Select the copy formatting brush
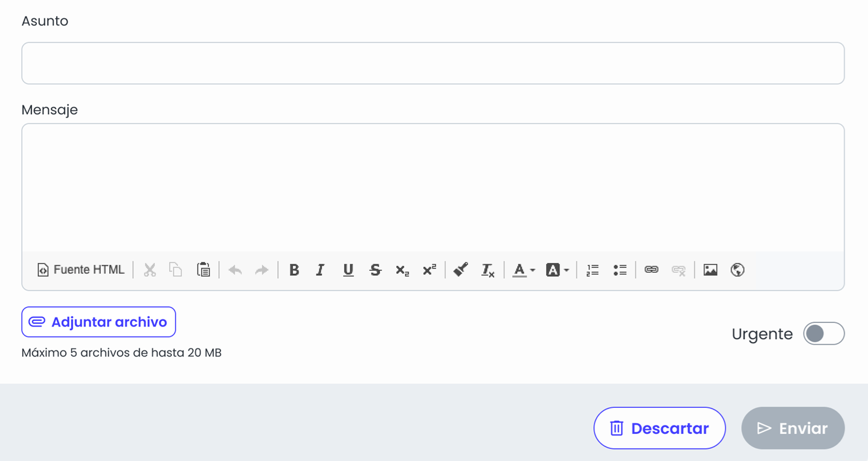868x461 pixels. tap(461, 270)
